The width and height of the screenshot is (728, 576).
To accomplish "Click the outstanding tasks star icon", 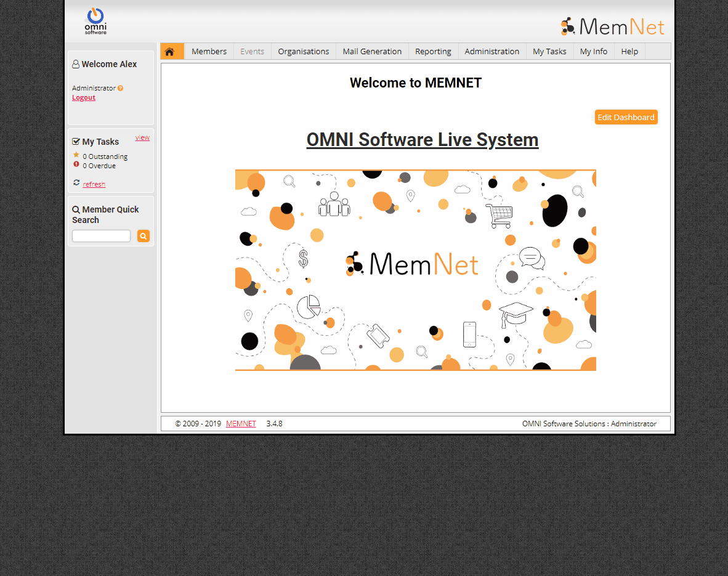I will coord(76,155).
